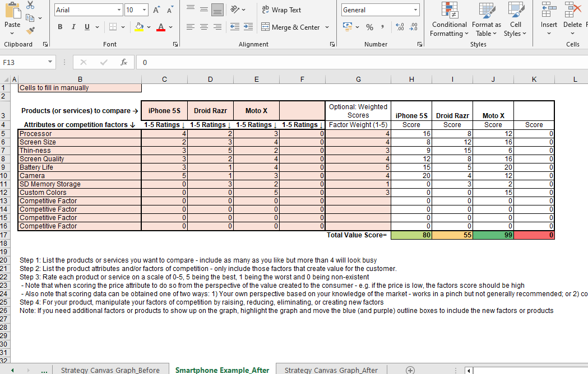This screenshot has height=374, width=588.
Task: Click horizontal scrollbar left arrow
Action: click(x=469, y=371)
